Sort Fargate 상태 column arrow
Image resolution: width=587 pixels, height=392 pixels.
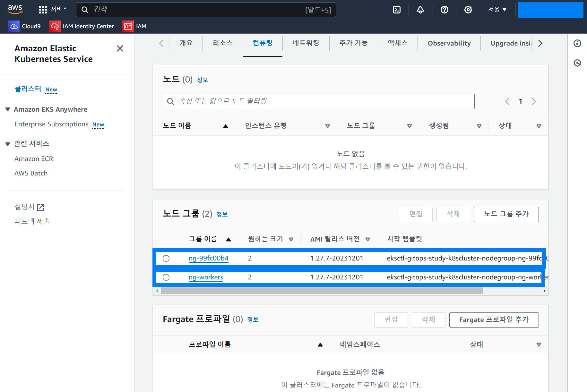click(539, 345)
